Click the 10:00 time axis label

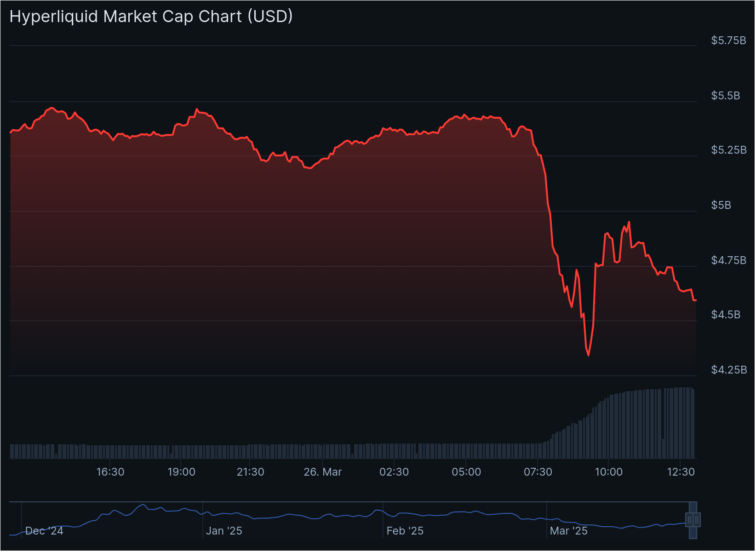(x=609, y=472)
